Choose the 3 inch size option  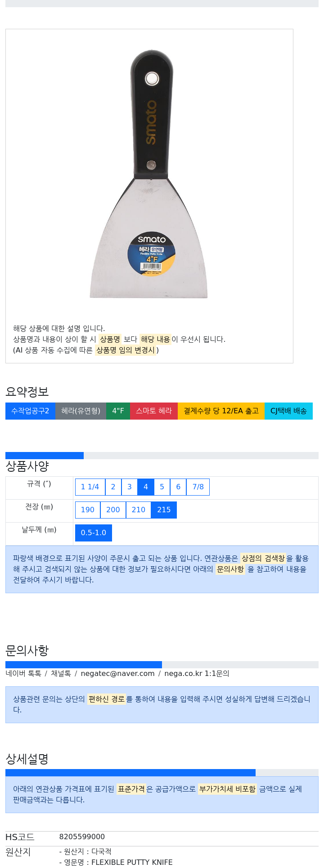(130, 487)
